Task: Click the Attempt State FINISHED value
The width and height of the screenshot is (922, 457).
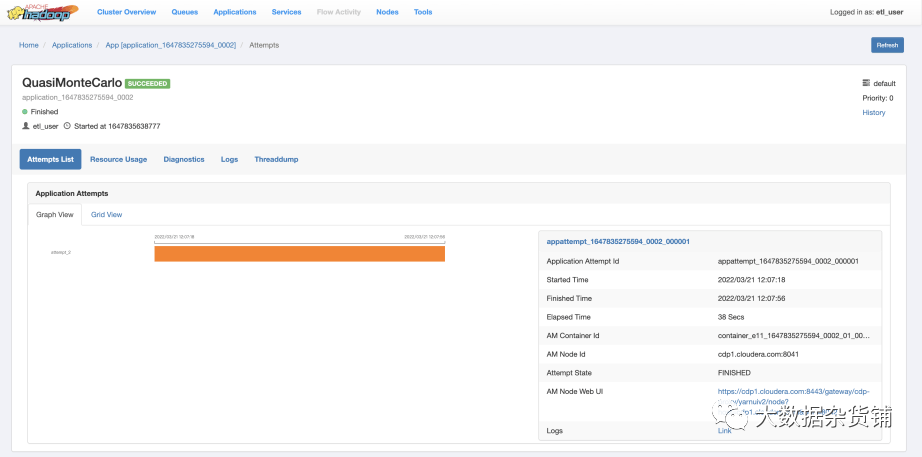Action: point(734,373)
